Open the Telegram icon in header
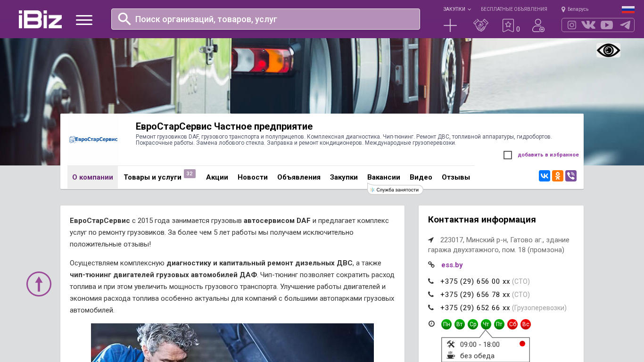Image resolution: width=644 pixels, height=362 pixels. [x=625, y=25]
